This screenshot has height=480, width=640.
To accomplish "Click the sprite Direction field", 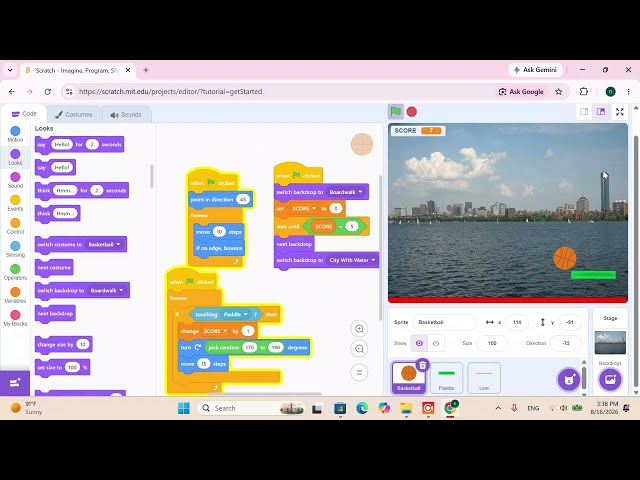I will point(566,343).
